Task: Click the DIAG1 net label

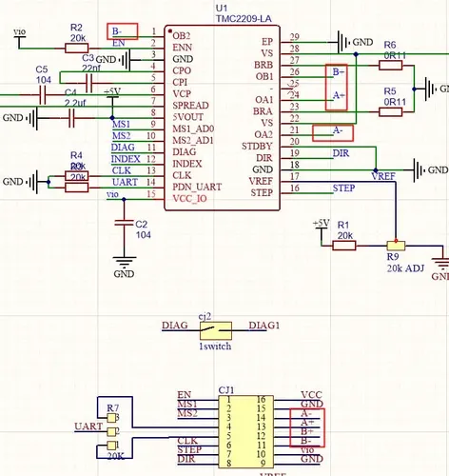Action: pyautogui.click(x=264, y=326)
